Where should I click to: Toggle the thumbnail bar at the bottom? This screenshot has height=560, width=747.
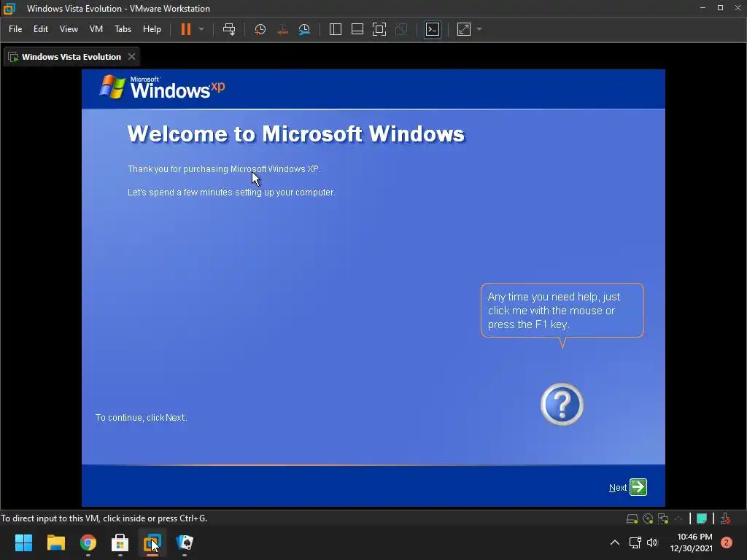(357, 29)
